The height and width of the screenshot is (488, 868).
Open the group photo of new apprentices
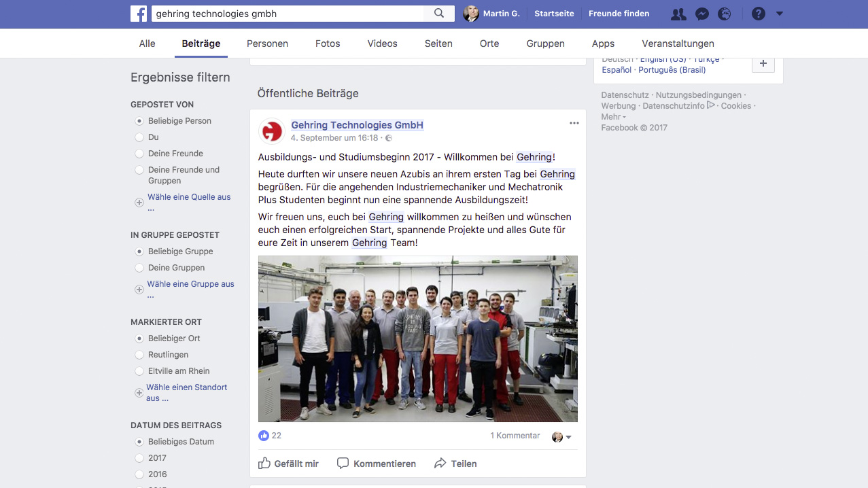coord(418,338)
